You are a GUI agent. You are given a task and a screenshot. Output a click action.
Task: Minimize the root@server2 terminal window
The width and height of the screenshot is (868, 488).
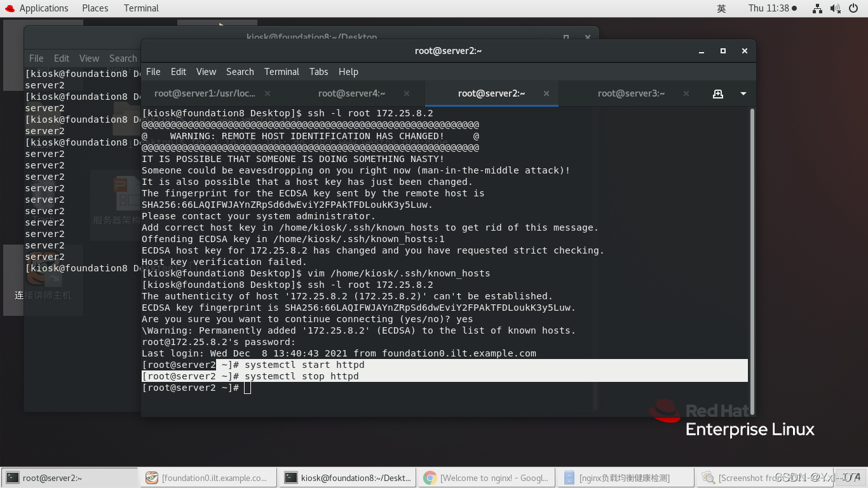click(x=702, y=51)
